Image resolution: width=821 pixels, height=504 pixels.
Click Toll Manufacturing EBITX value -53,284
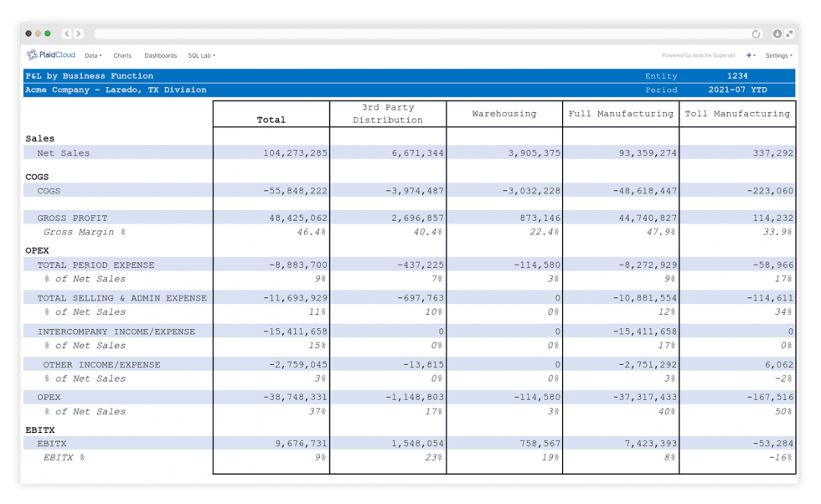[x=773, y=443]
